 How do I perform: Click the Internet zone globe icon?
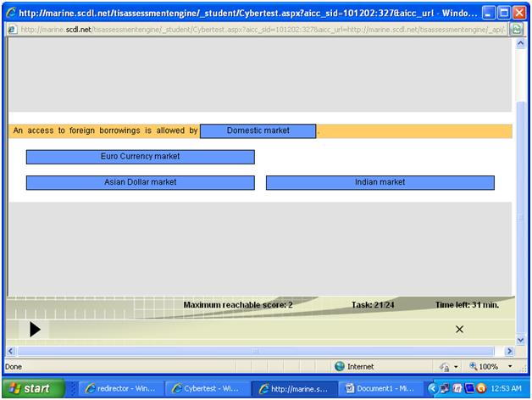click(340, 366)
